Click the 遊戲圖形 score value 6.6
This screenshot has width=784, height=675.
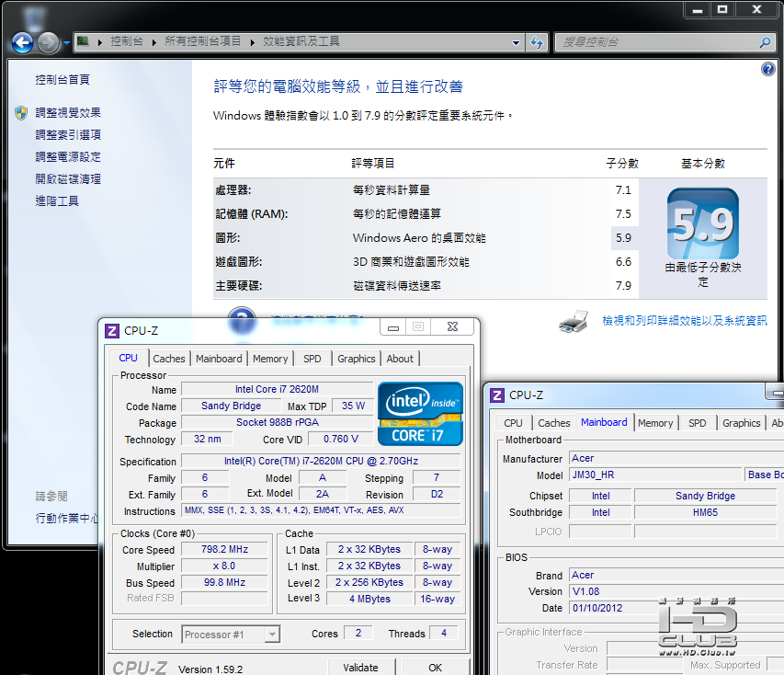click(x=623, y=262)
